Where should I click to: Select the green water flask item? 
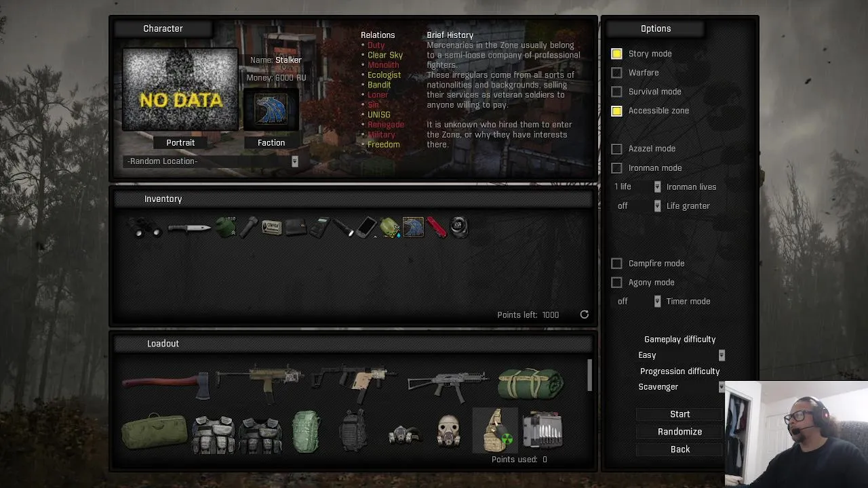tap(389, 227)
